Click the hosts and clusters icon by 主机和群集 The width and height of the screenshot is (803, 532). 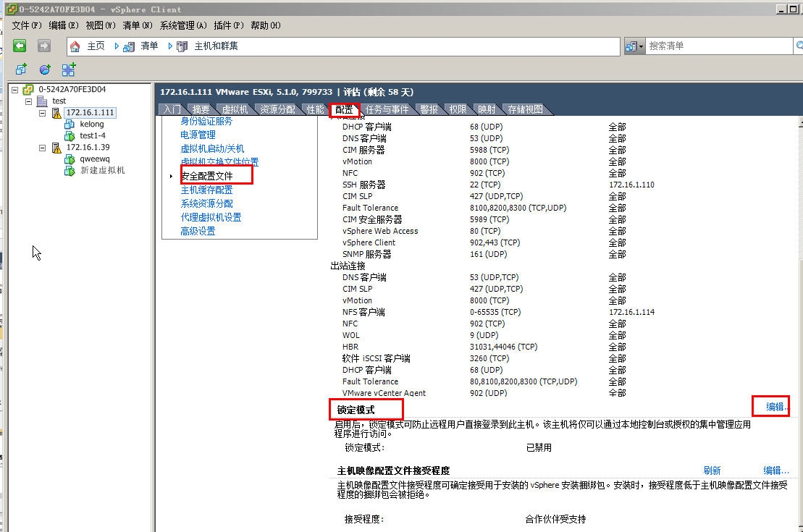coord(182,46)
